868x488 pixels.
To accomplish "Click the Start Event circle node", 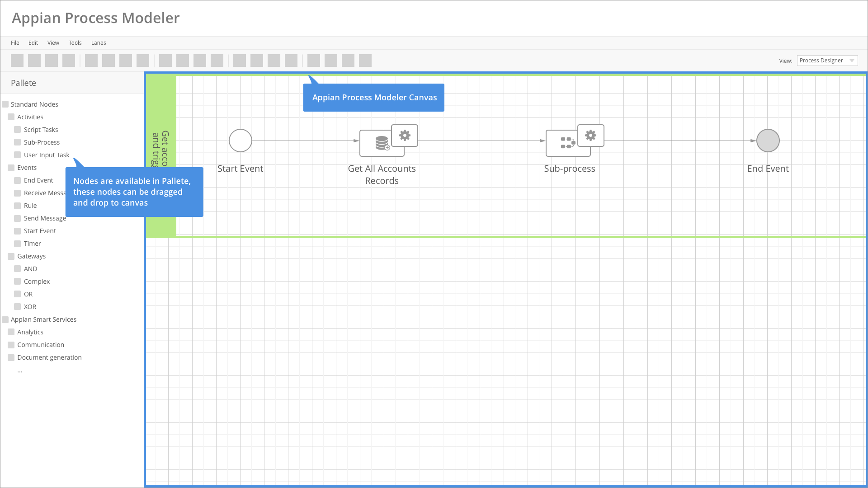I will click(240, 141).
